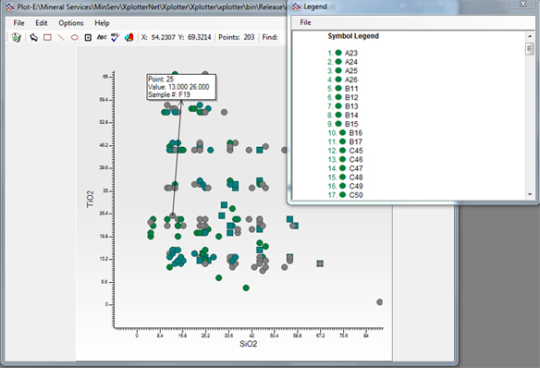Click the Plot window title bar

[x=146, y=7]
